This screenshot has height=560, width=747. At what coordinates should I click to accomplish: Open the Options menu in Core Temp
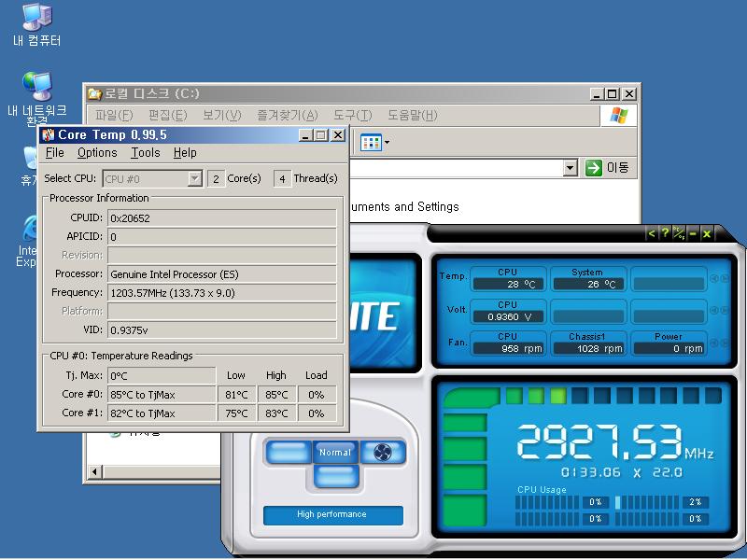(97, 153)
